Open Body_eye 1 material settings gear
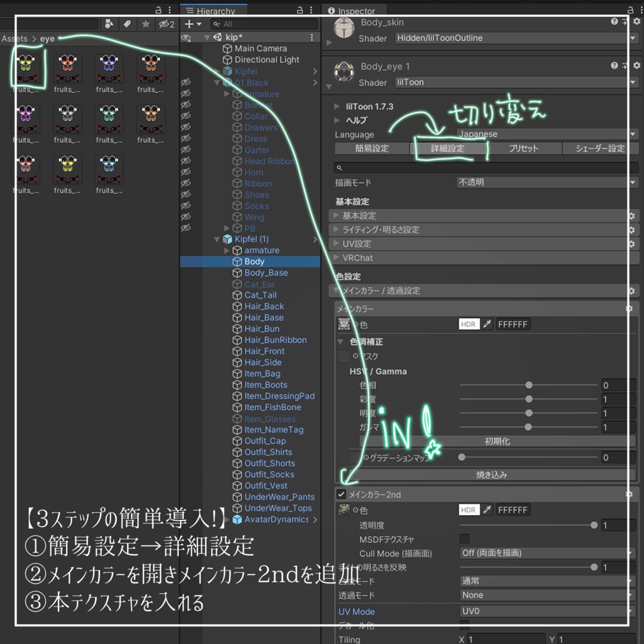The height and width of the screenshot is (644, 644). (x=636, y=66)
